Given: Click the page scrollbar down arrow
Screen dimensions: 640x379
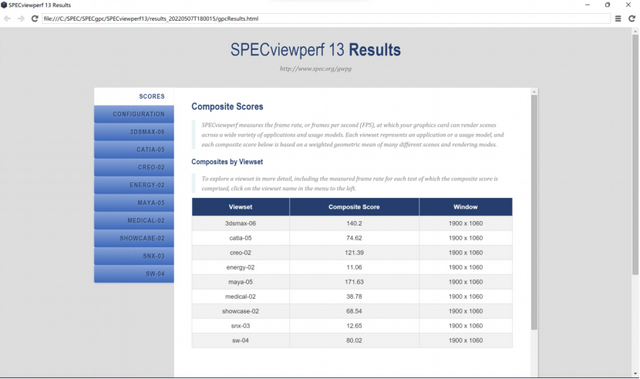Looking at the screenshot, I should coord(635,373).
